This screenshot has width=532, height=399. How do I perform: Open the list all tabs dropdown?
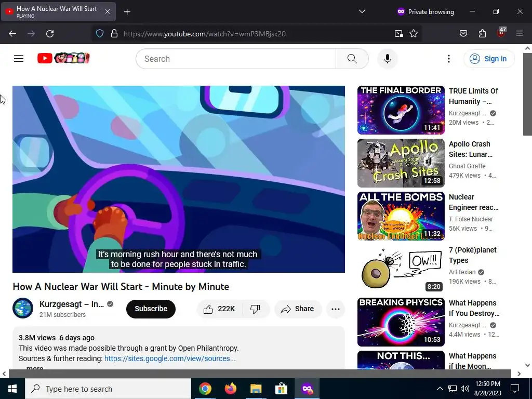(x=362, y=11)
